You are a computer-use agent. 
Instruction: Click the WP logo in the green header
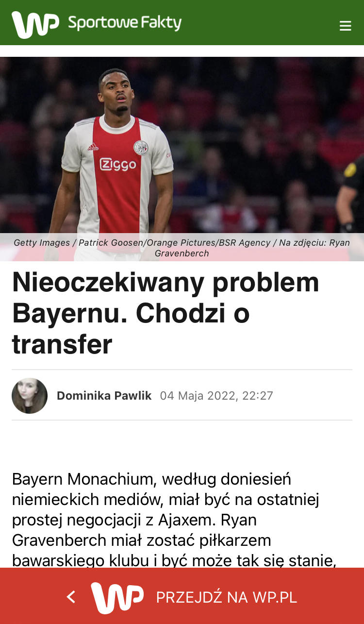35,24
